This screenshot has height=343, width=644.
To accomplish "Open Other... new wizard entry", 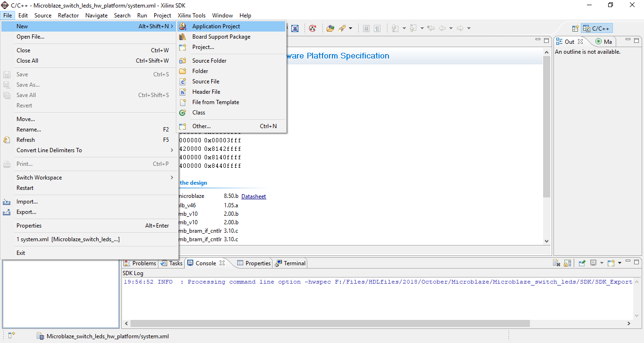I will [x=231, y=126].
